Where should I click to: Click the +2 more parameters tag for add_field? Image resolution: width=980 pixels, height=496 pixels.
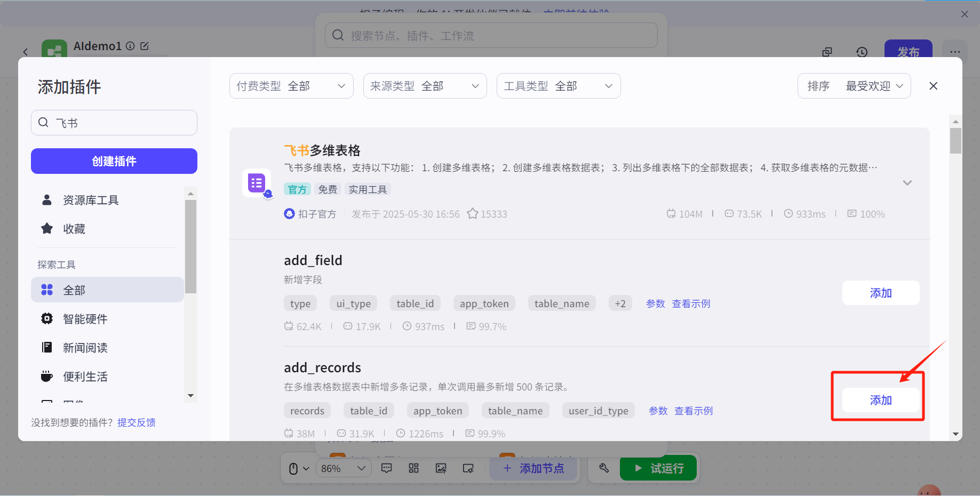[x=620, y=303]
